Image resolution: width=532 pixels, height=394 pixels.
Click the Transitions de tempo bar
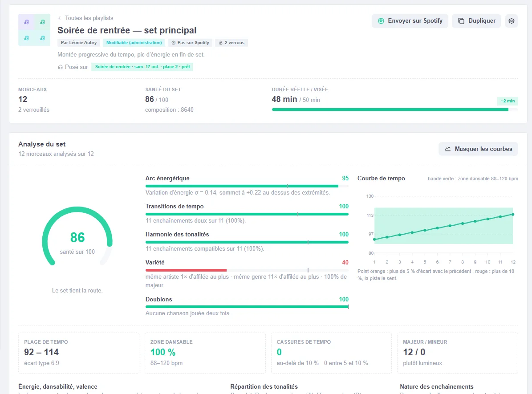pos(247,214)
